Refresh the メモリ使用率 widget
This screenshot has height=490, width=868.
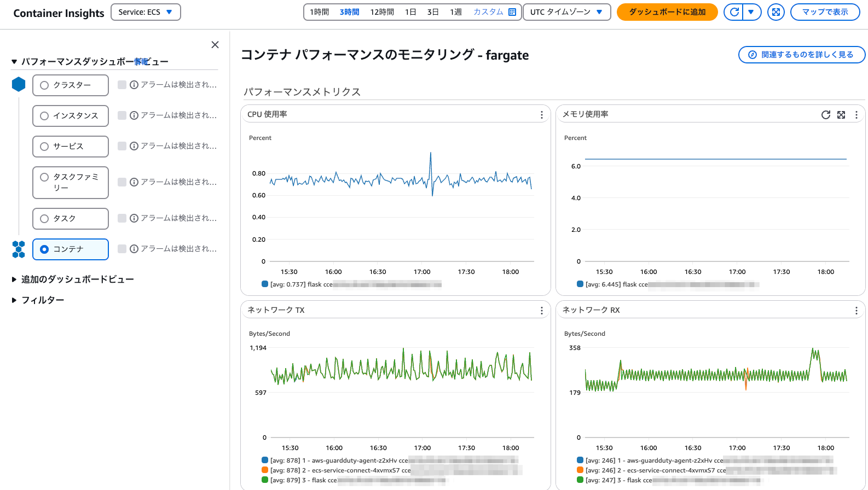(x=826, y=115)
